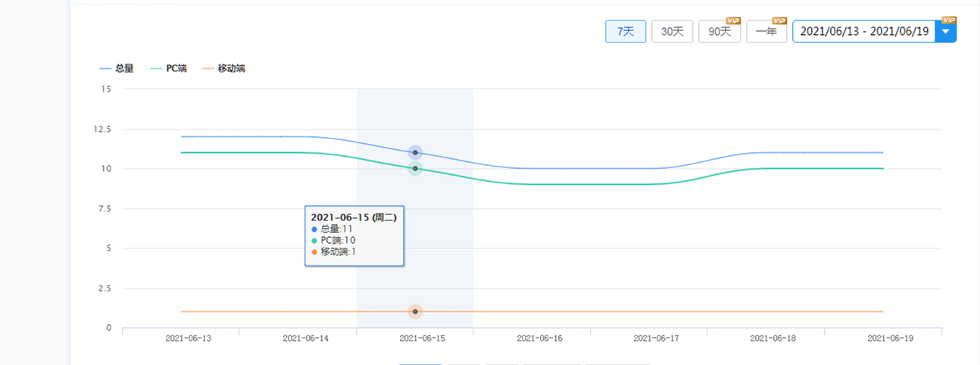The height and width of the screenshot is (365, 980).
Task: Click the VIP badge on 一年
Action: [779, 20]
